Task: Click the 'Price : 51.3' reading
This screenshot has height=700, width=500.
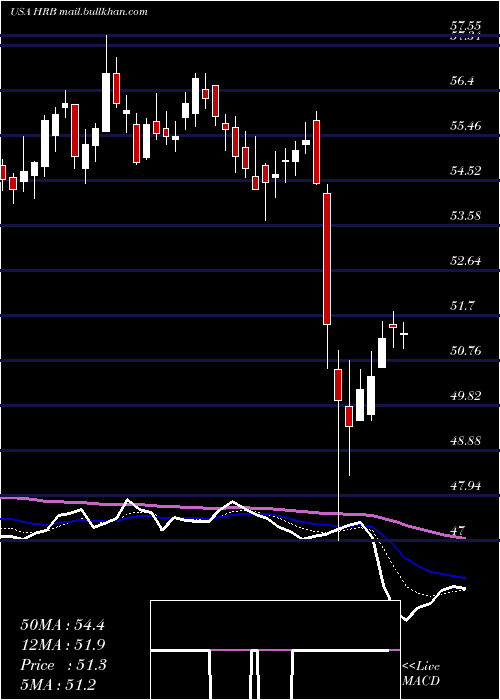Action: pos(63,665)
